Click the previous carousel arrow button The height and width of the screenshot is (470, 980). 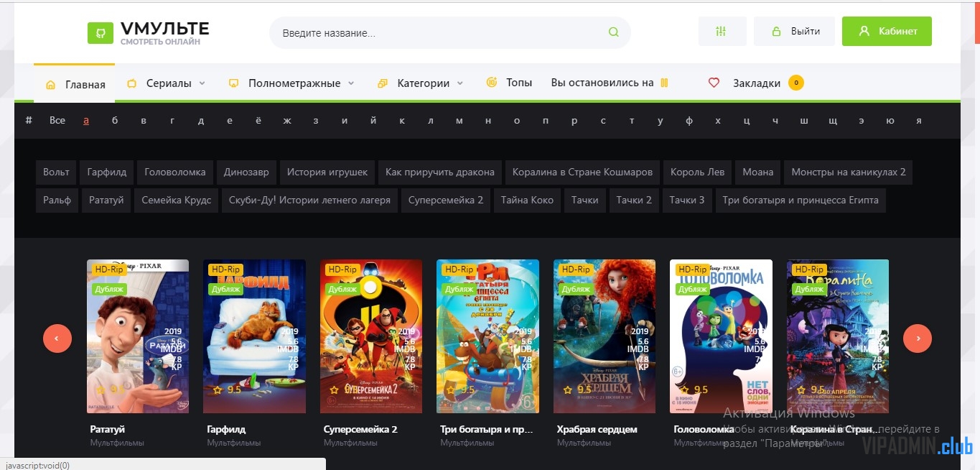point(57,338)
